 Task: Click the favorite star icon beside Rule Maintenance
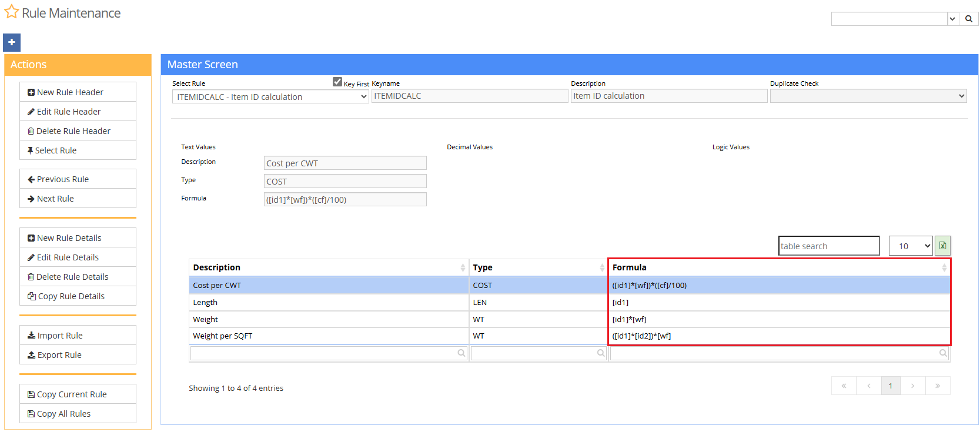point(11,12)
